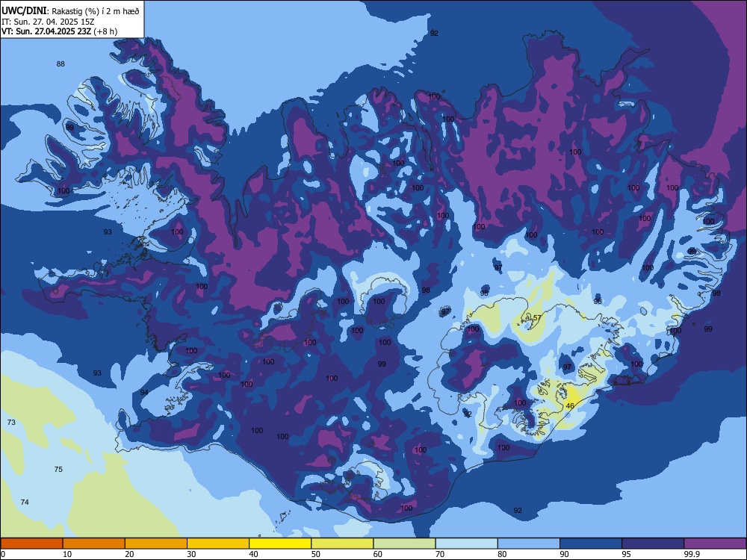
Task: Click the value 92 at the top of the map
Action: pyautogui.click(x=434, y=33)
